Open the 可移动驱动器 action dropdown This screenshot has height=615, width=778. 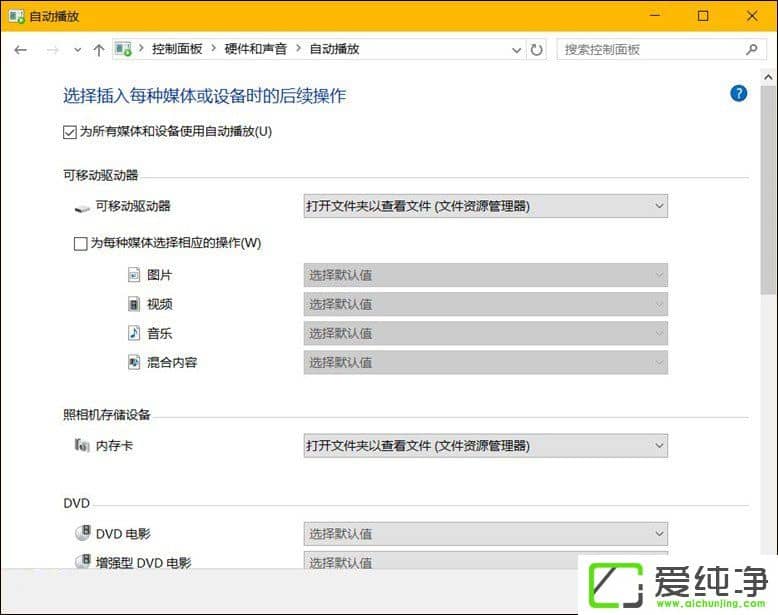coord(485,206)
